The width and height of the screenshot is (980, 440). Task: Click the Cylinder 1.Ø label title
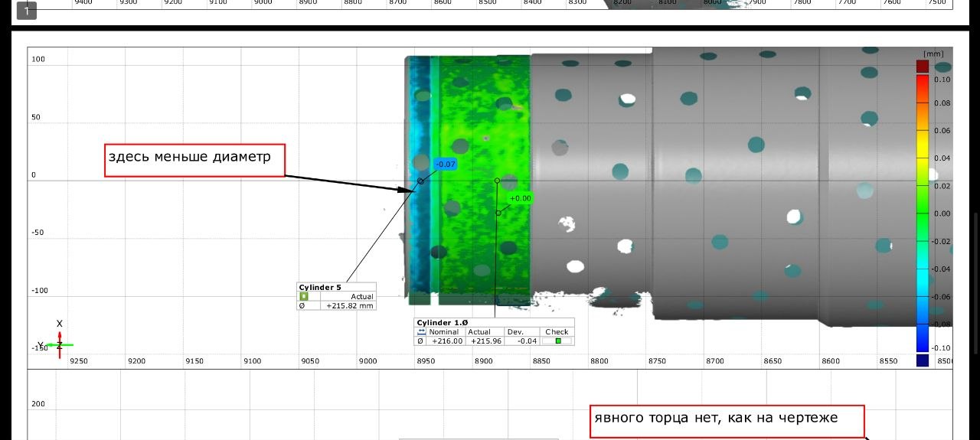441,323
